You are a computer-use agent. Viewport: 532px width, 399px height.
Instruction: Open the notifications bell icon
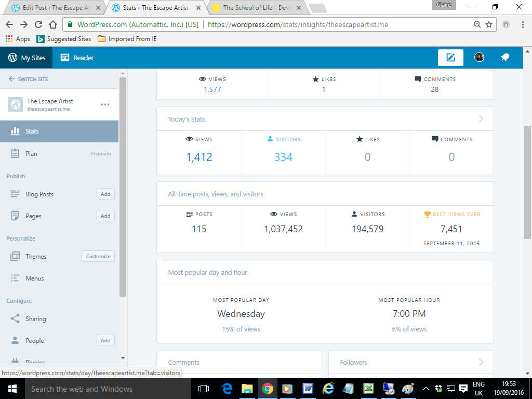coord(505,58)
